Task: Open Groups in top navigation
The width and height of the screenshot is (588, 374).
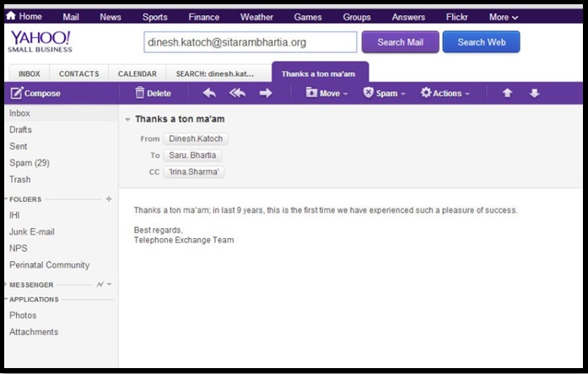Action: pyautogui.click(x=357, y=17)
